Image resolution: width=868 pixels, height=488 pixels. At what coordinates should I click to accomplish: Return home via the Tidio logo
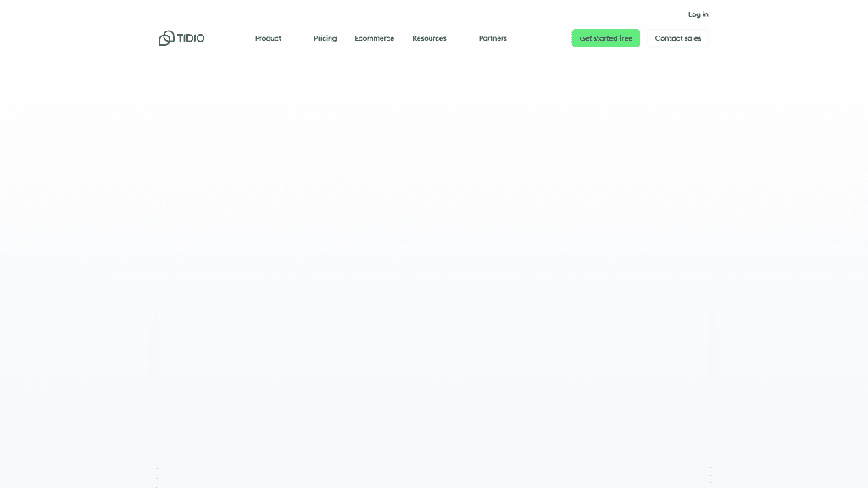tap(181, 38)
